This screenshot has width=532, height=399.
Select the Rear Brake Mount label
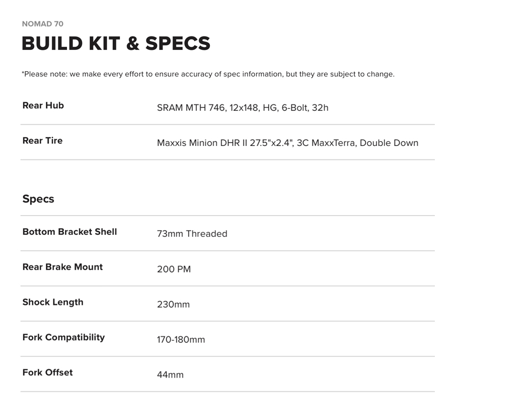63,267
